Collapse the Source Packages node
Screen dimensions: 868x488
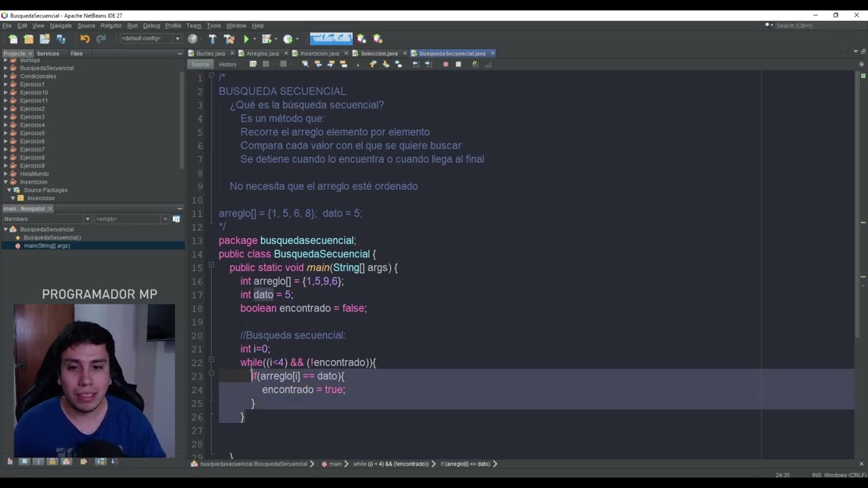(9, 190)
